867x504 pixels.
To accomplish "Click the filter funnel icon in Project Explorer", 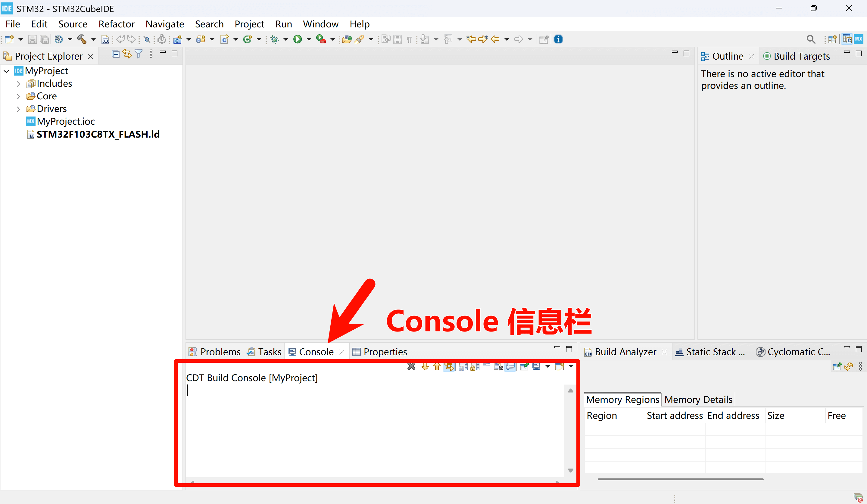I will [139, 54].
